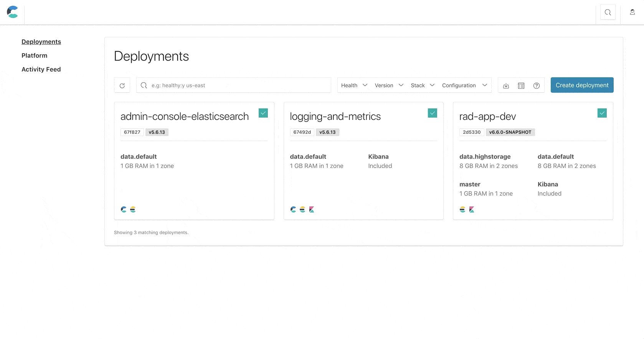Screen dimensions: 644x339
Task: Click data.highstorage label on rad-app-dev
Action: [485, 156]
